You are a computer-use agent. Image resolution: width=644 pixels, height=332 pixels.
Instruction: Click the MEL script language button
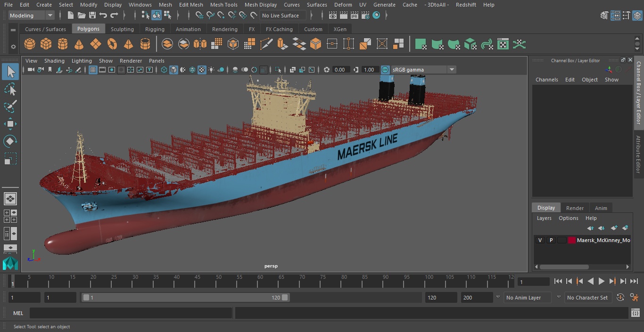click(x=18, y=313)
